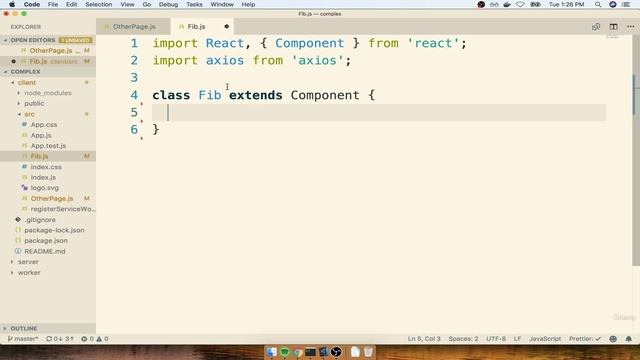640x360 pixels.
Task: Open Changes view icon in editor toolbar
Action: point(596,27)
